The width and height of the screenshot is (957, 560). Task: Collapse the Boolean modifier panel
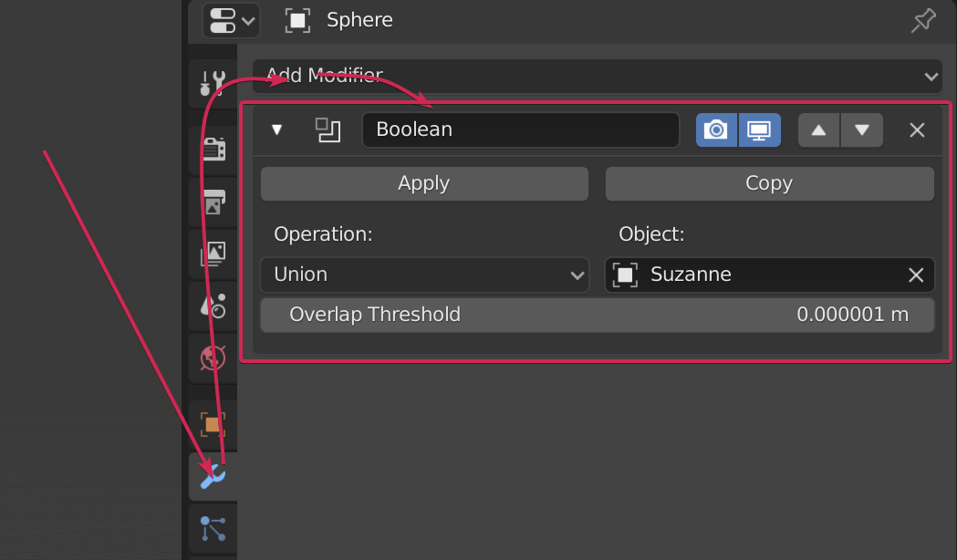tap(276, 130)
